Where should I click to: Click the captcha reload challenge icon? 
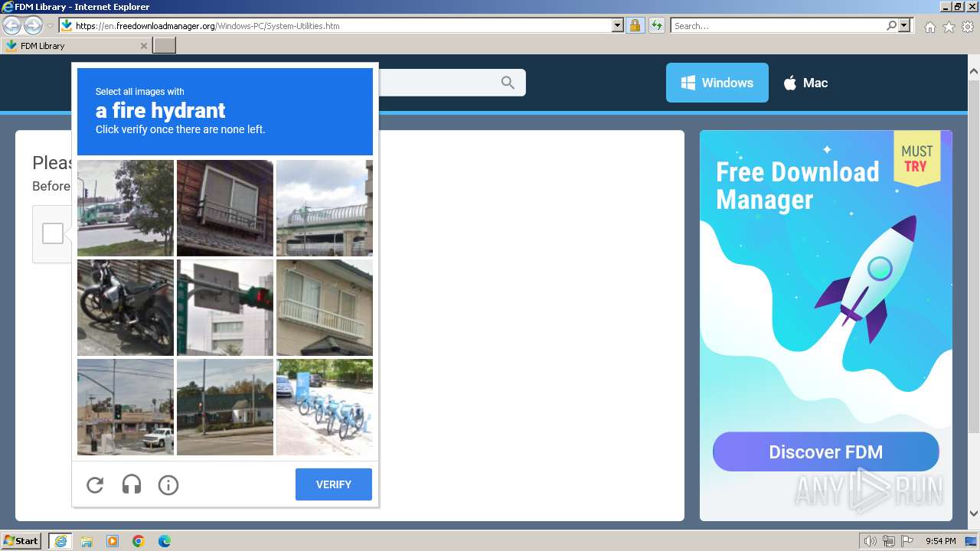click(x=95, y=484)
